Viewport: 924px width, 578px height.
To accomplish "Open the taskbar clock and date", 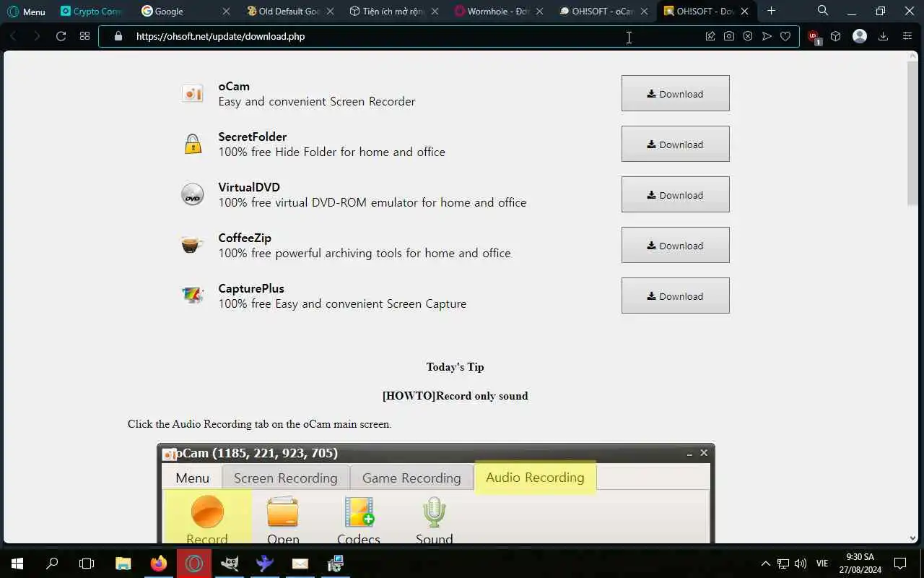I will (x=860, y=564).
